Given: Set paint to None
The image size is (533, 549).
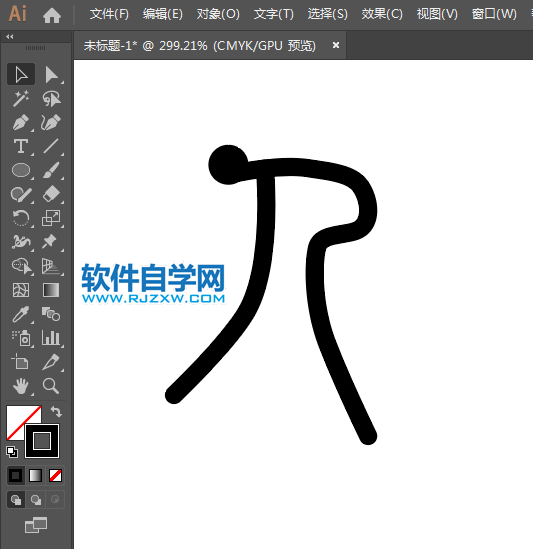Looking at the screenshot, I should point(55,475).
